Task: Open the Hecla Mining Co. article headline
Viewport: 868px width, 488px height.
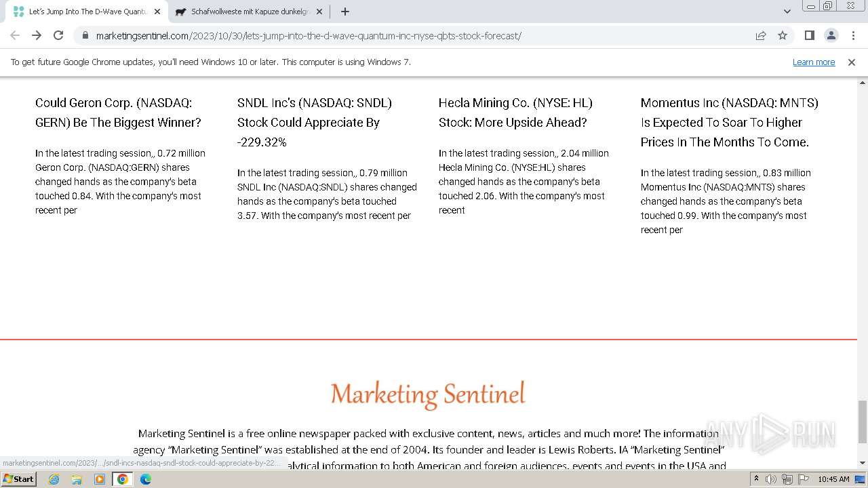Action: (515, 113)
